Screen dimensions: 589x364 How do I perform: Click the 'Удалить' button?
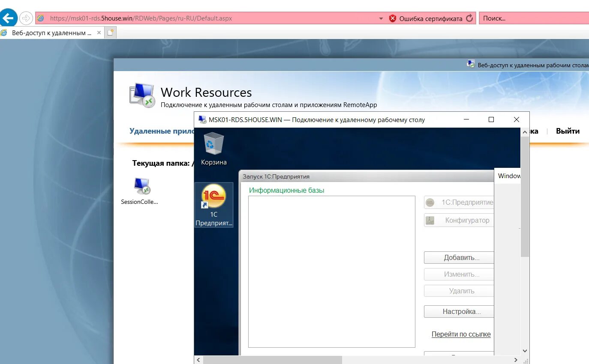[459, 291]
